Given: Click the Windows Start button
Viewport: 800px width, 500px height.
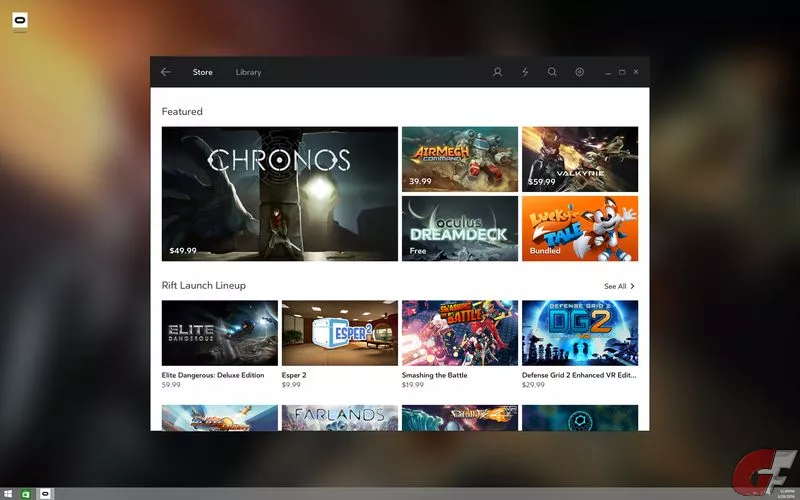Looking at the screenshot, I should pyautogui.click(x=8, y=494).
